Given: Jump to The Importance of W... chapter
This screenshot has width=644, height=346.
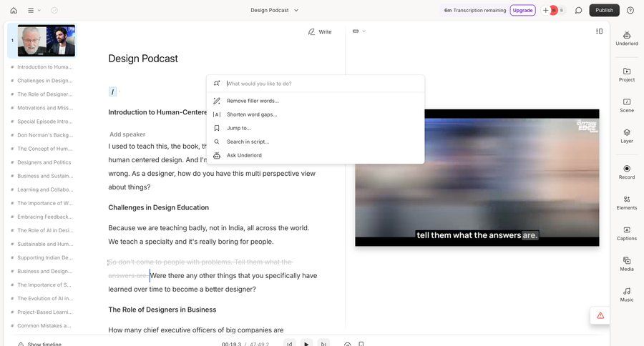Looking at the screenshot, I should click(45, 203).
